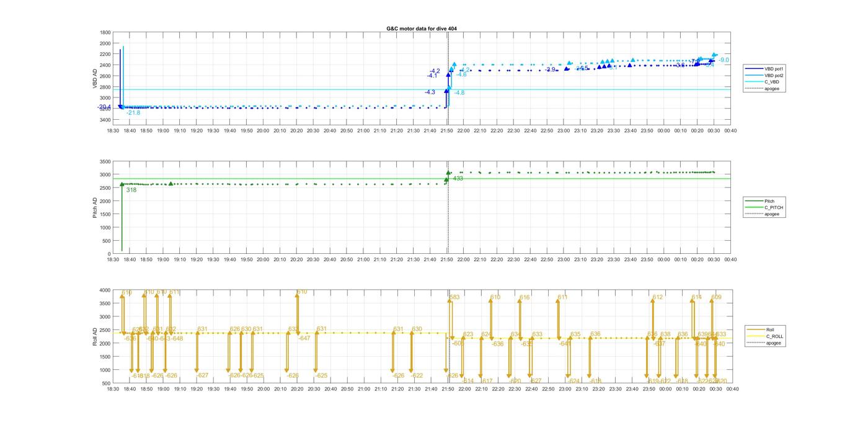Viewport: 868px width, 430px height.
Task: Click the "616" label in the Roll plot
Action: pos(525,297)
